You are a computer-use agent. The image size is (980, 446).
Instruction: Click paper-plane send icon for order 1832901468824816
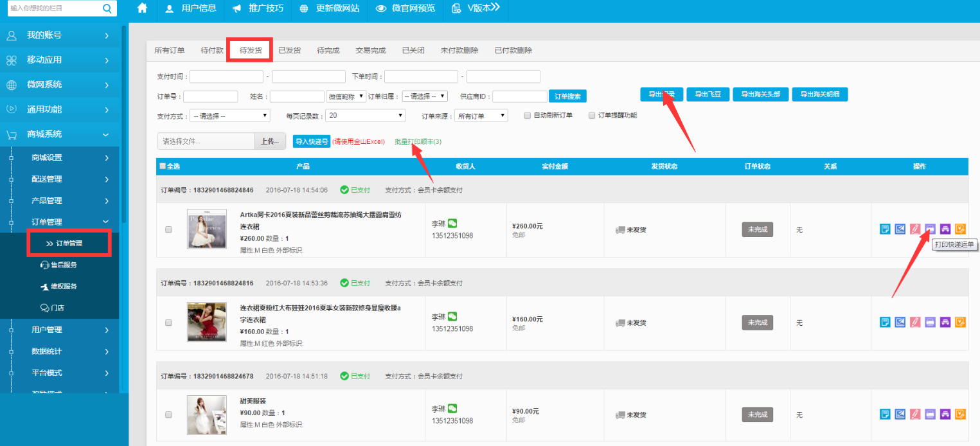click(x=900, y=322)
